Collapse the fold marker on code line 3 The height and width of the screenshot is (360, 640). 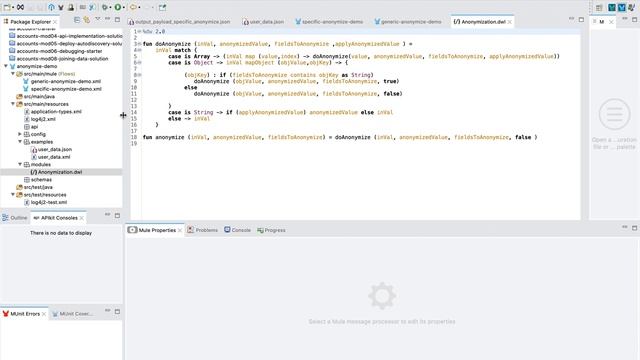pyautogui.click(x=140, y=44)
